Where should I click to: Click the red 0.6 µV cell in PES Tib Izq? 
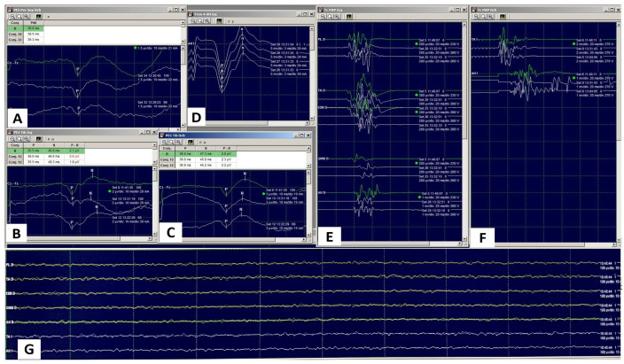click(74, 157)
